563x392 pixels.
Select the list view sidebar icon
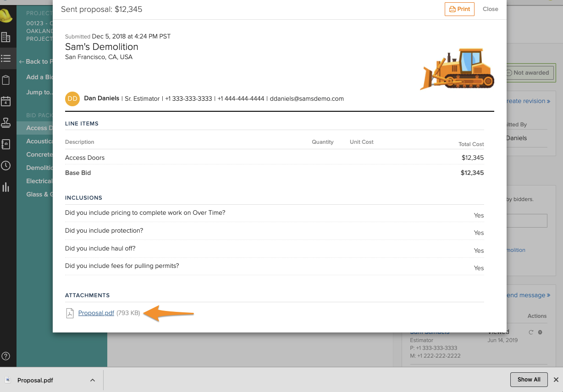click(6, 58)
